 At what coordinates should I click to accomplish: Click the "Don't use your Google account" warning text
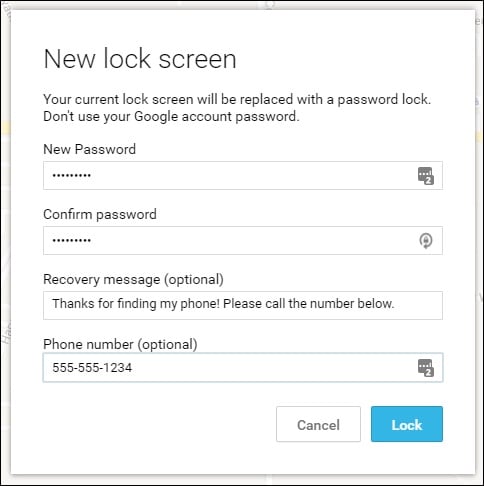171,116
